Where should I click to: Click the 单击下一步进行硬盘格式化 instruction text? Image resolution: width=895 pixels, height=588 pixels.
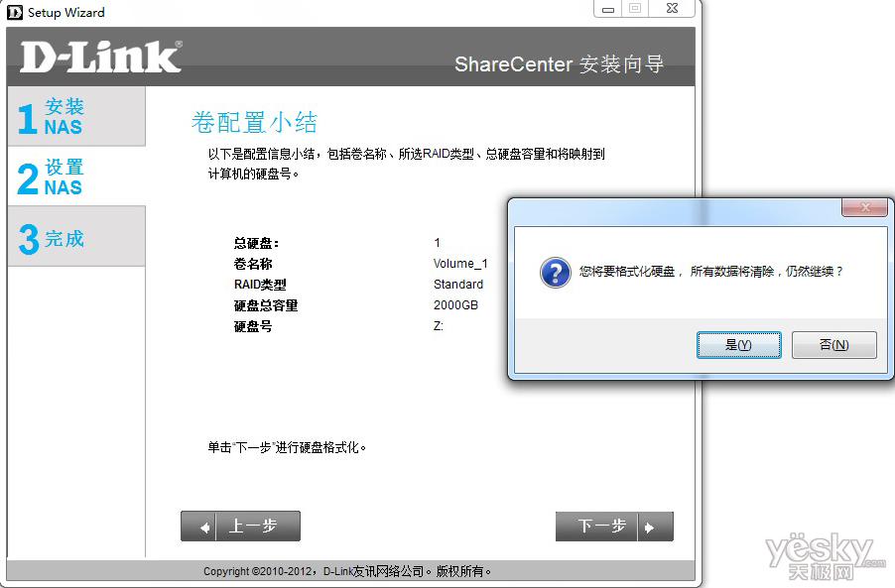pyautogui.click(x=287, y=448)
